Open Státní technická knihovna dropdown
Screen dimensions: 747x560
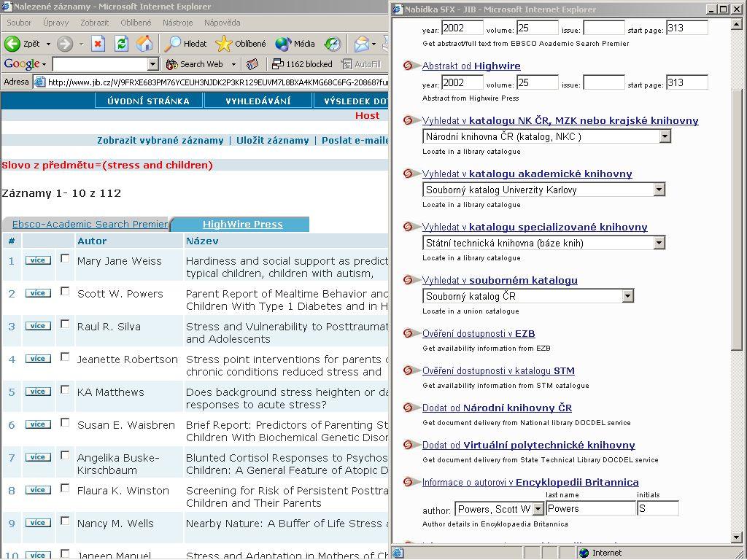(659, 244)
